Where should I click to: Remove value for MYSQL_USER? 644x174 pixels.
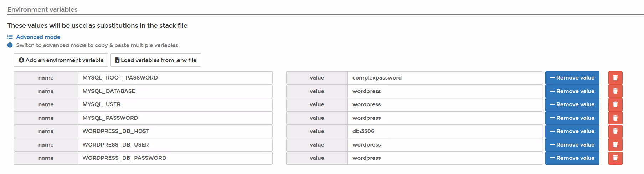point(572,104)
